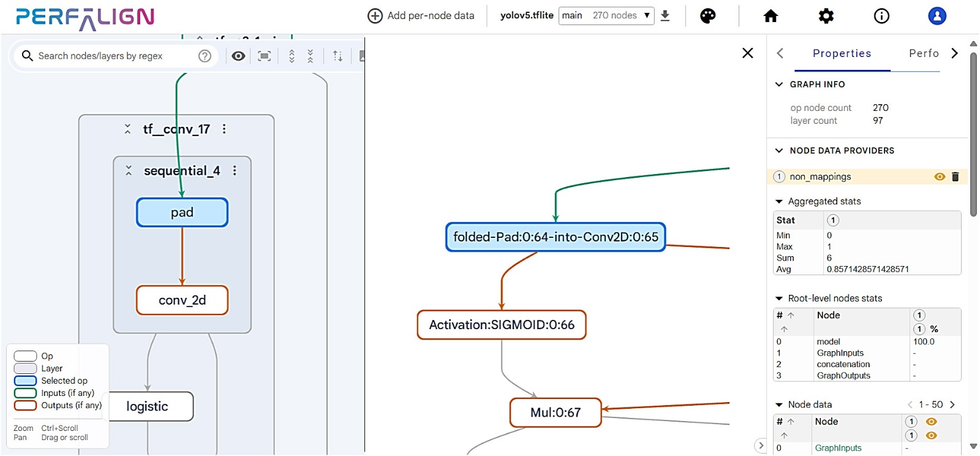Screen dimensions: 980x456
Task: Delete the non_mappings data provider
Action: point(955,177)
